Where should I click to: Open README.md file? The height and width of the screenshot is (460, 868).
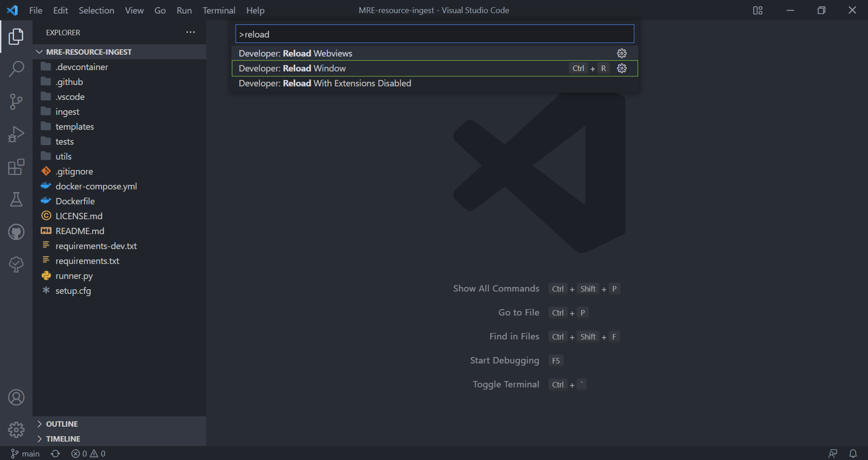(x=120, y=231)
